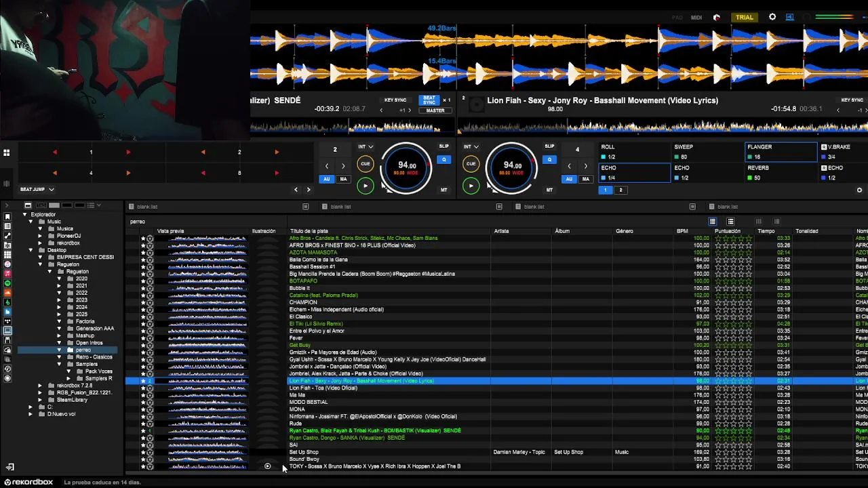
Task: Toggle master tempo MT on the left deck
Action: 444,190
